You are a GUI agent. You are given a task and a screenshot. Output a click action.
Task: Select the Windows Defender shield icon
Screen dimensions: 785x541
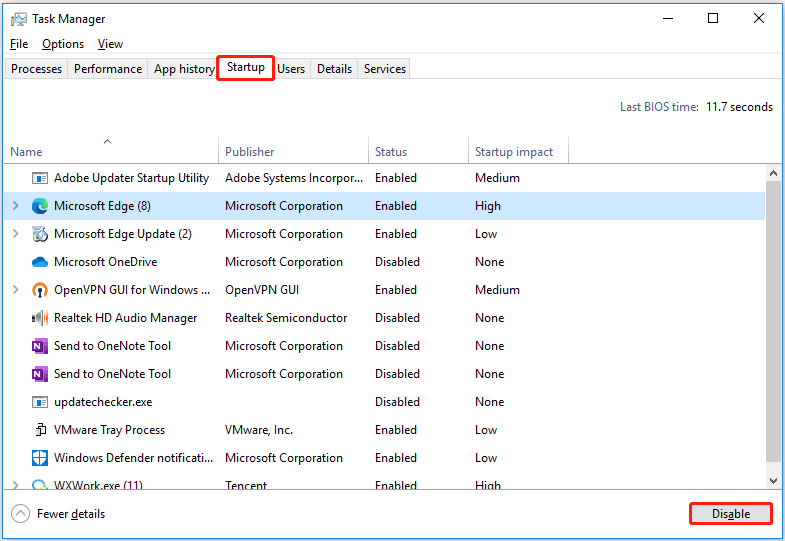pyautogui.click(x=40, y=458)
